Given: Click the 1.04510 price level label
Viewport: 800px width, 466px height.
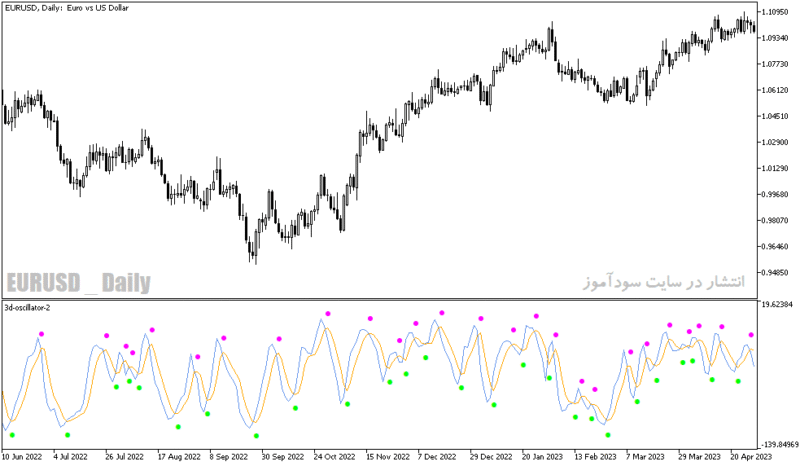Looking at the screenshot, I should (x=775, y=116).
